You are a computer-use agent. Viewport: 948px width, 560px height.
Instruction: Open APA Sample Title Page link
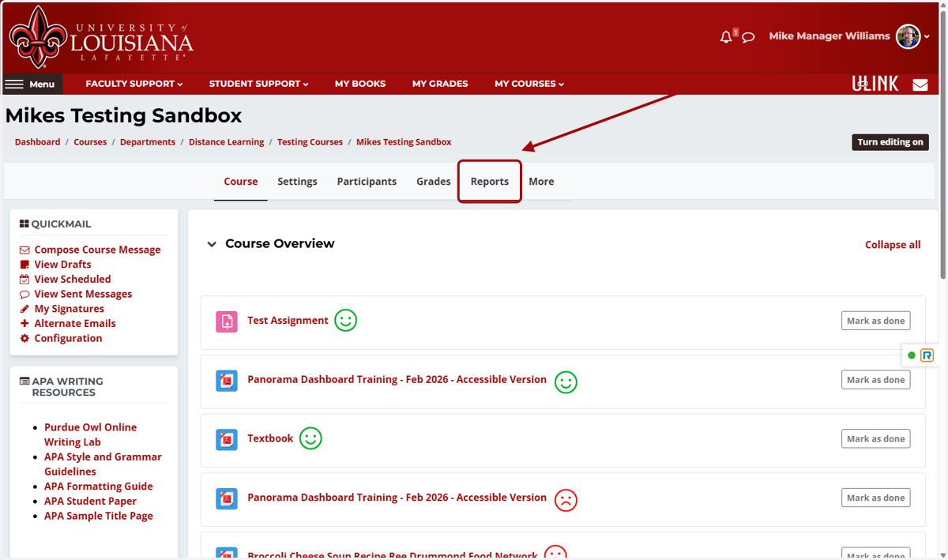tap(99, 516)
